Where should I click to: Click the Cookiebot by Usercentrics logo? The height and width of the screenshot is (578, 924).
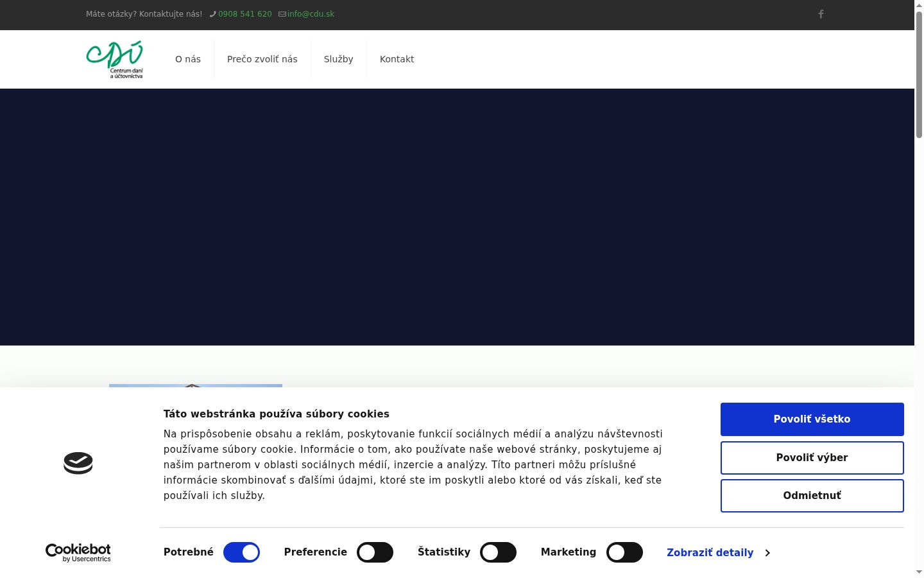(78, 552)
